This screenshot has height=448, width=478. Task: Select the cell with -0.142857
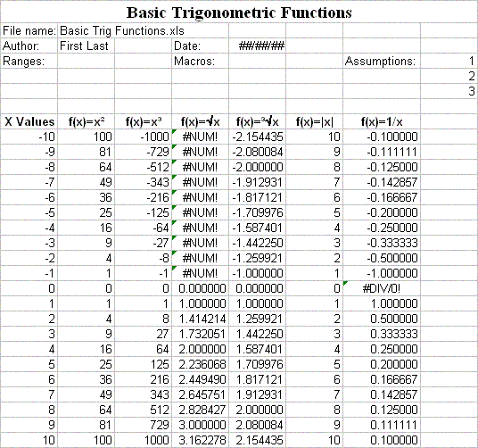click(x=382, y=182)
